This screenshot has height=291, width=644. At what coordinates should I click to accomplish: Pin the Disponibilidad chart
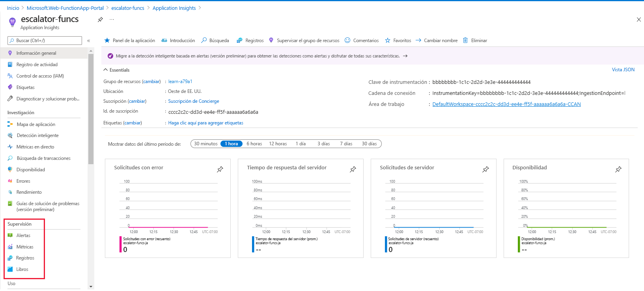point(618,169)
